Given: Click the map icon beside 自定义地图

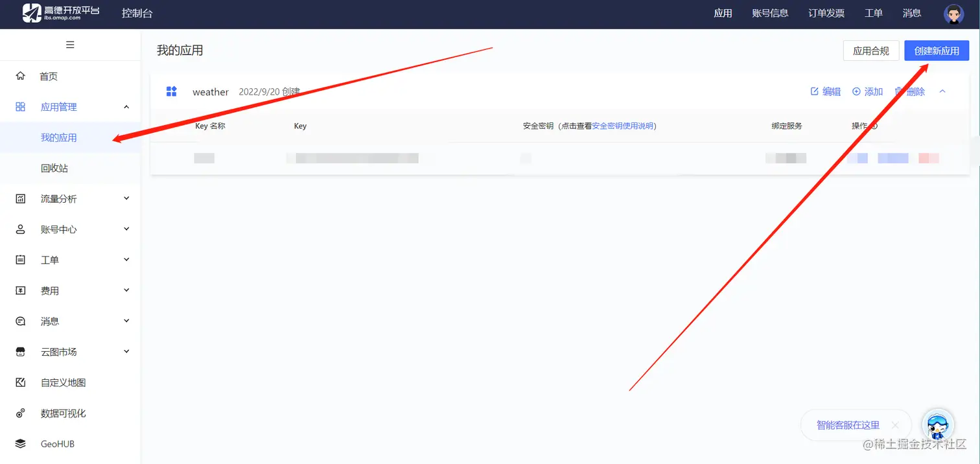Looking at the screenshot, I should click(x=21, y=382).
